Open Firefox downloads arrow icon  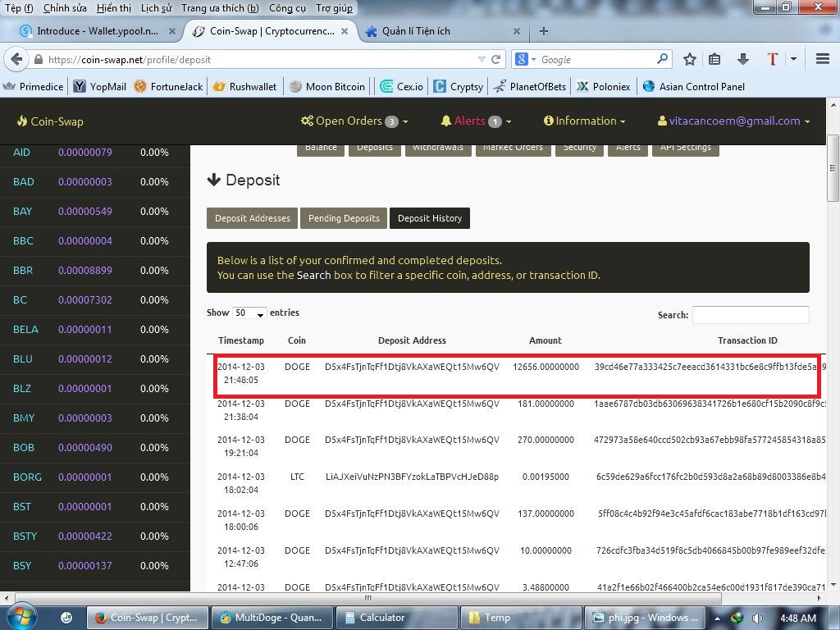[743, 59]
